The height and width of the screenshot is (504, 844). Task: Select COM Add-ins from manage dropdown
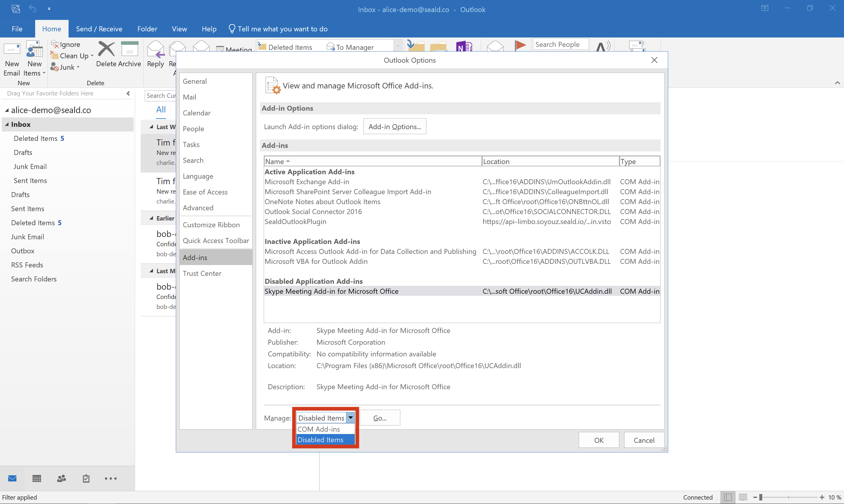[x=319, y=428]
